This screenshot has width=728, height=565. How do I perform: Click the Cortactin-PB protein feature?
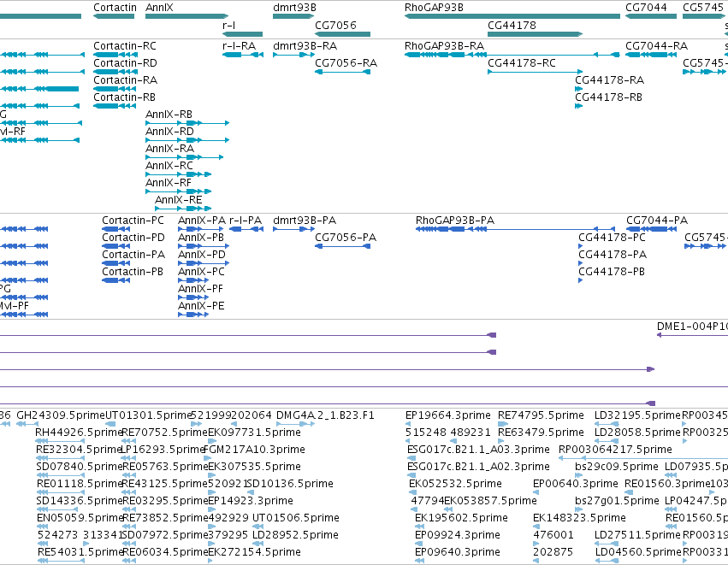116,280
